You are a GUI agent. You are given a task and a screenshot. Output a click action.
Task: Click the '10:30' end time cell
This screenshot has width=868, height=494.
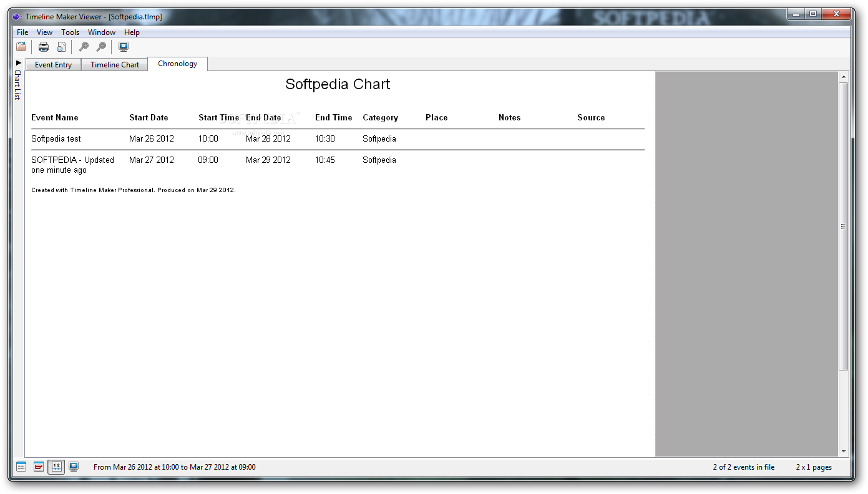click(325, 139)
